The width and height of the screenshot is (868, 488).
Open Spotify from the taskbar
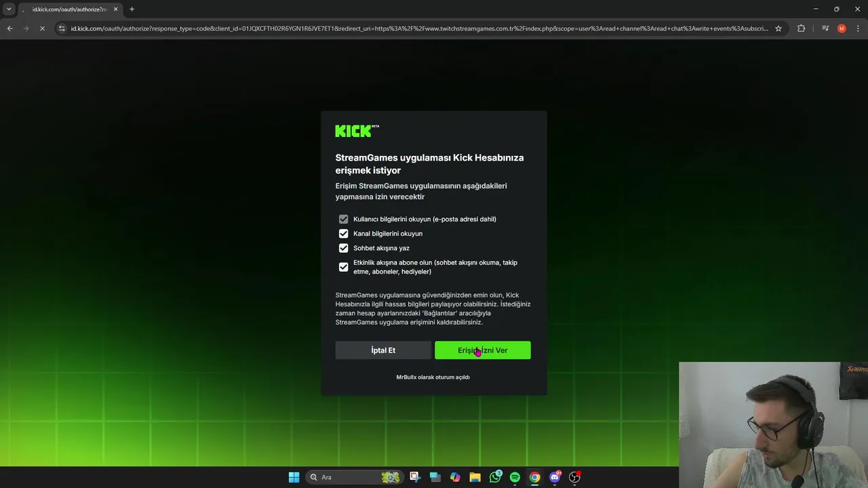click(x=515, y=477)
